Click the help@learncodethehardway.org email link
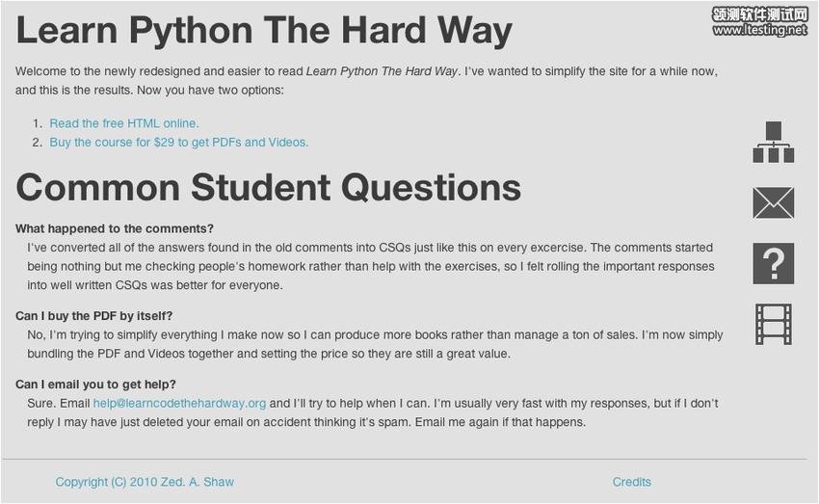This screenshot has height=504, width=819. tap(179, 403)
